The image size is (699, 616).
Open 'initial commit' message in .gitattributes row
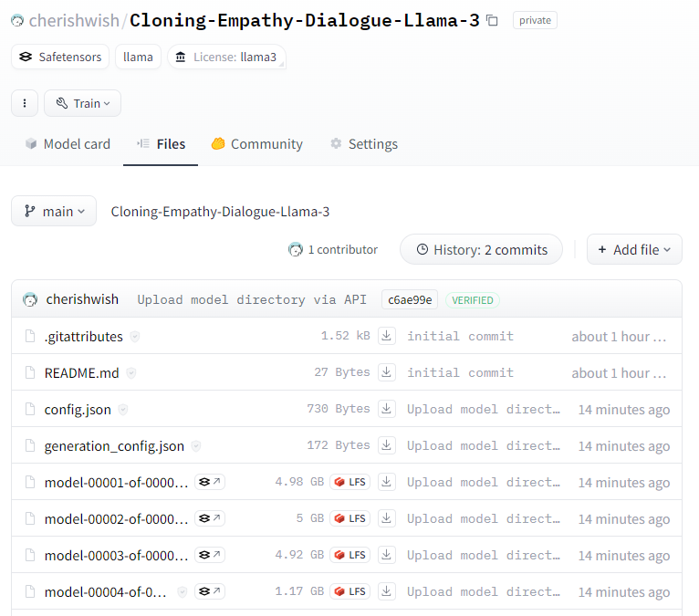pos(460,336)
